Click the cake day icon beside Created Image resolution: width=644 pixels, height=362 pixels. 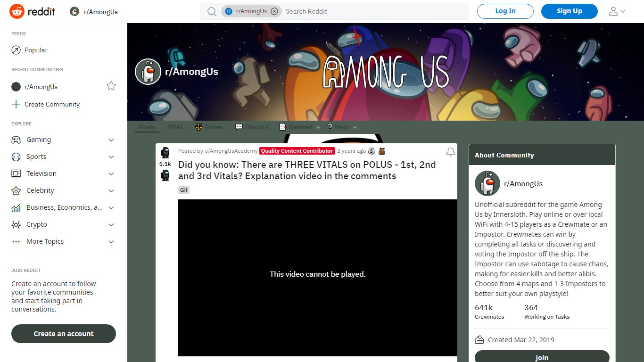(479, 340)
